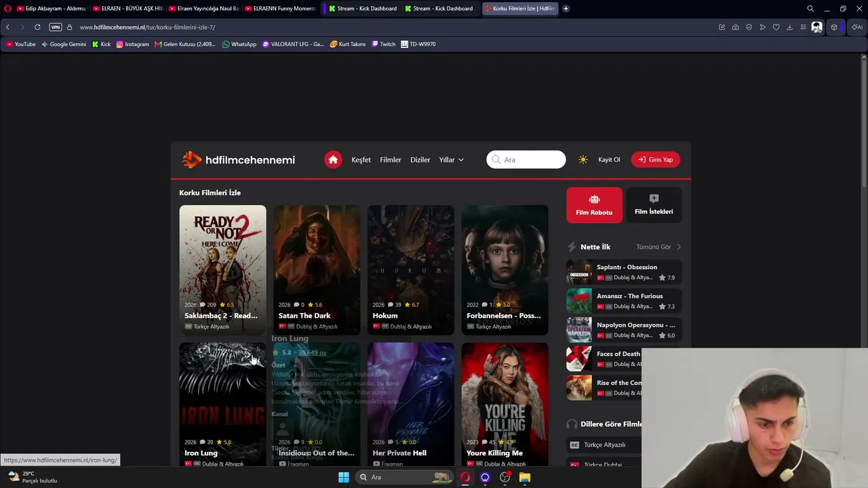
Task: Open the Diziler menu item
Action: 420,160
